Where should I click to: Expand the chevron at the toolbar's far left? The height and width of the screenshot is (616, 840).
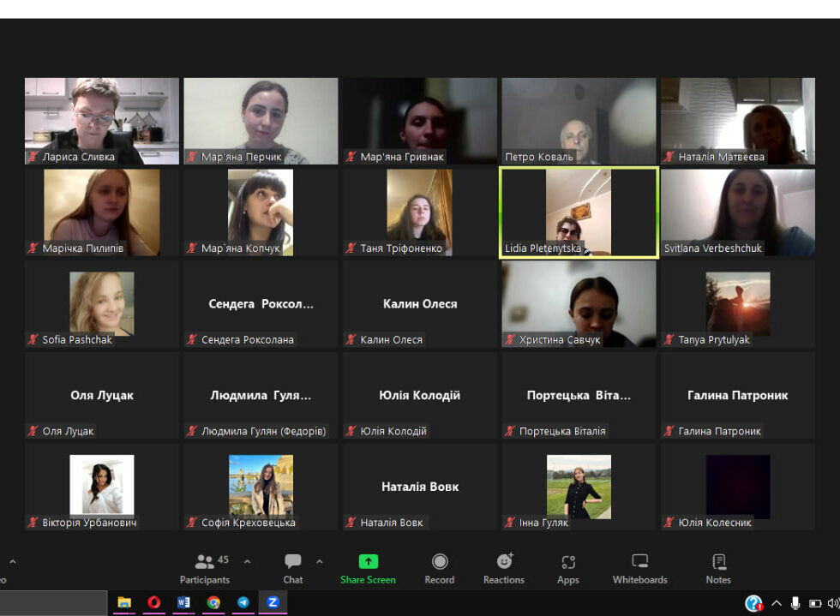click(12, 562)
